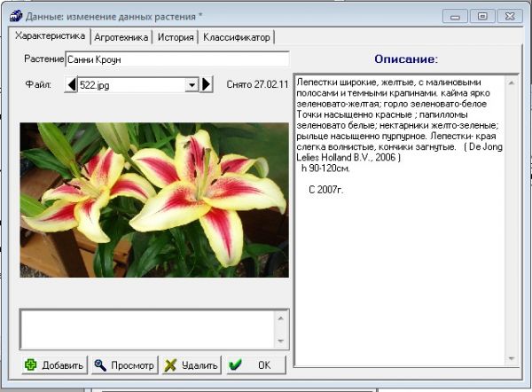Click the app icon in title bar
This screenshot has height=392, width=532.
click(15, 16)
